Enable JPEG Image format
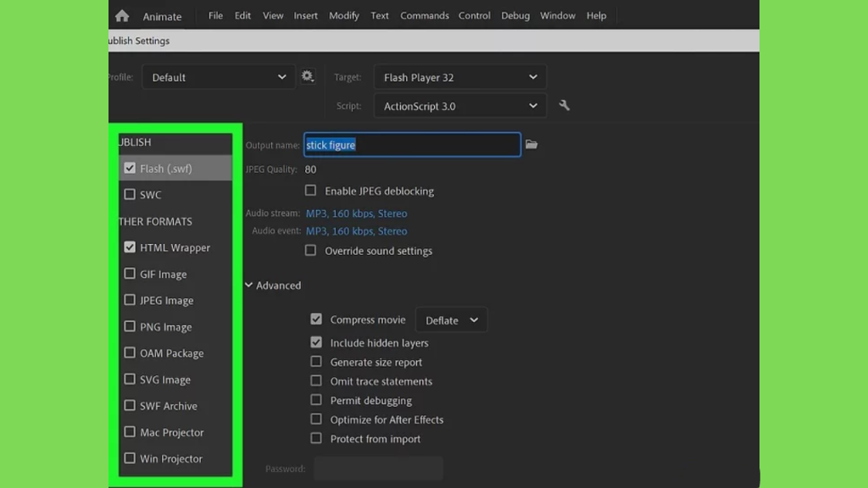Viewport: 868px width, 488px height. tap(130, 300)
